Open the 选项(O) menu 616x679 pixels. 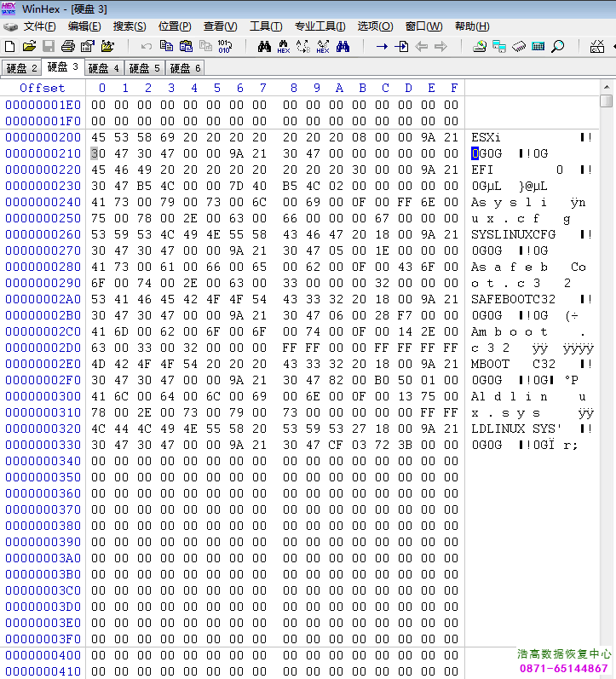[375, 26]
